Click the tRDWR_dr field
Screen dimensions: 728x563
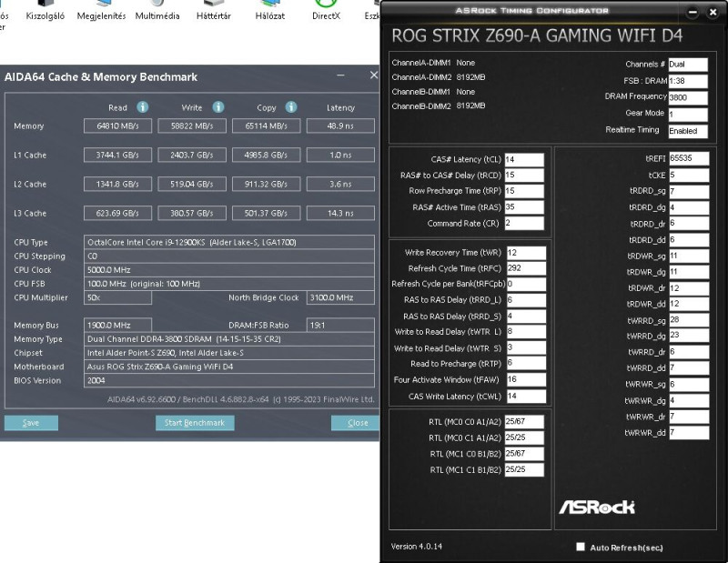pyautogui.click(x=689, y=287)
